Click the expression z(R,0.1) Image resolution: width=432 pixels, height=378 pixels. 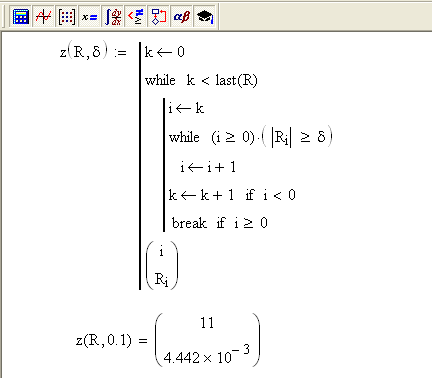coord(104,340)
